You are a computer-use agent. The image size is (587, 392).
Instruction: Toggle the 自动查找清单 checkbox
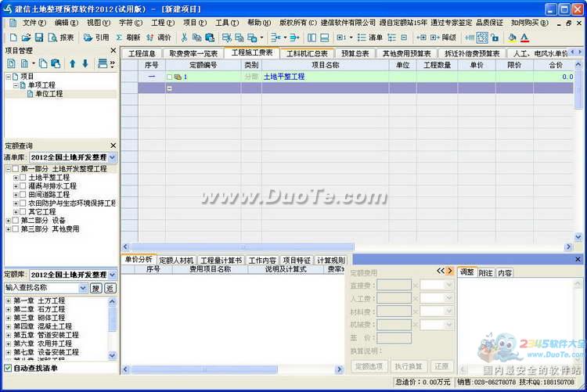click(x=9, y=368)
